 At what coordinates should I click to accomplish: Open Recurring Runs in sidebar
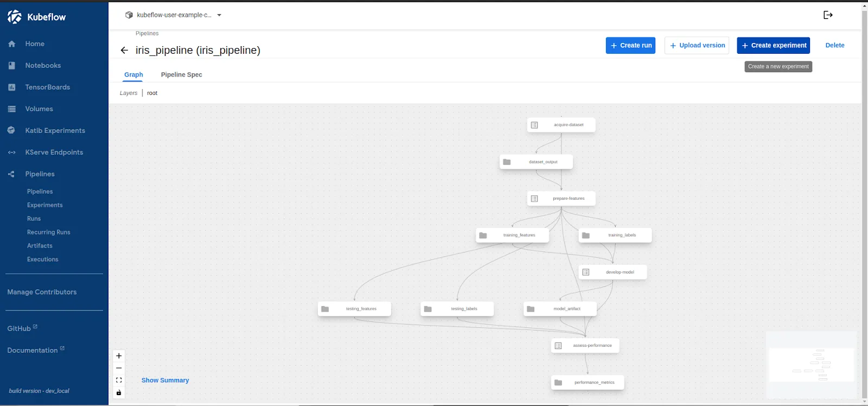coord(48,232)
